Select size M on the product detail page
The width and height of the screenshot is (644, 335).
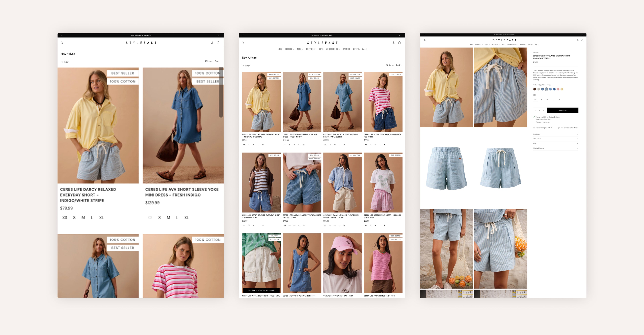tap(547, 99)
